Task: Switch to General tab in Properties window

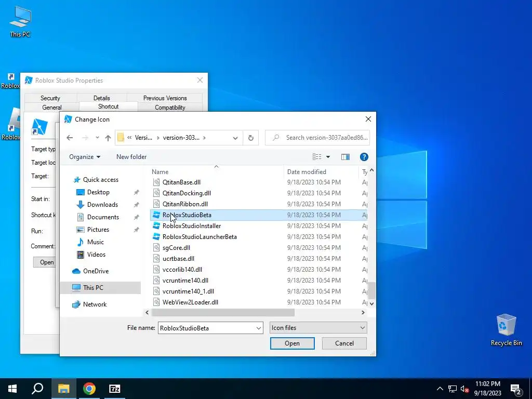Action: coord(51,107)
